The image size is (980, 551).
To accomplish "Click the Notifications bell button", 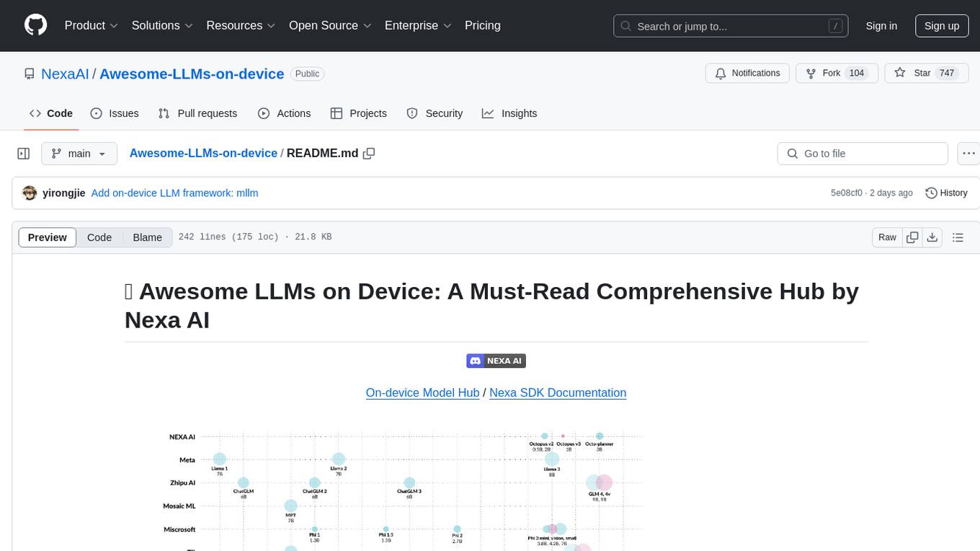I will point(747,74).
